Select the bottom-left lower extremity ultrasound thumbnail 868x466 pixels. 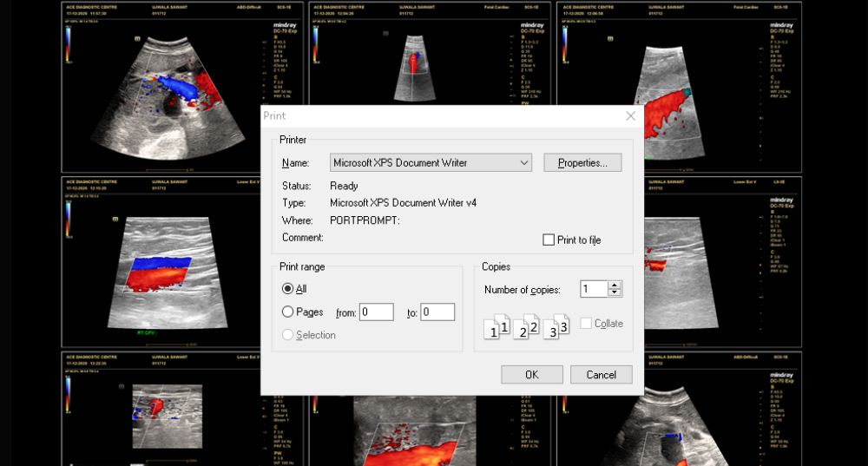coord(161,408)
